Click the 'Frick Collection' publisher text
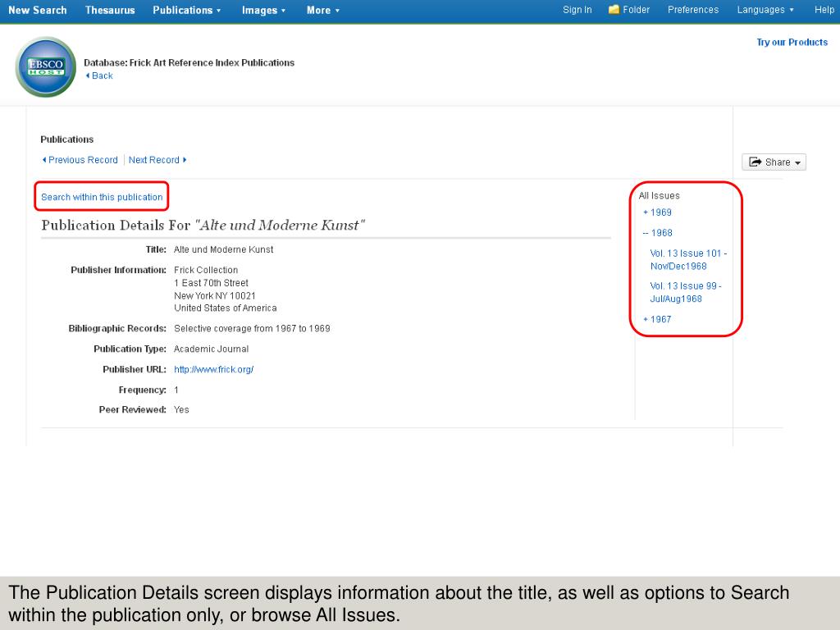Screen dimensions: 840x630 pos(206,270)
